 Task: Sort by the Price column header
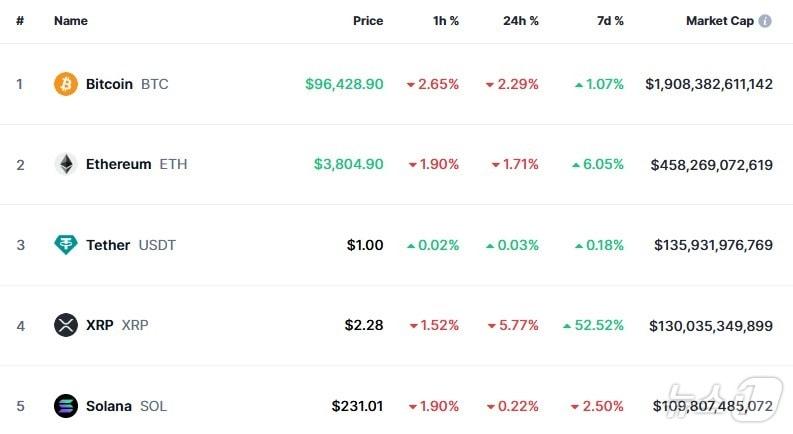point(367,20)
